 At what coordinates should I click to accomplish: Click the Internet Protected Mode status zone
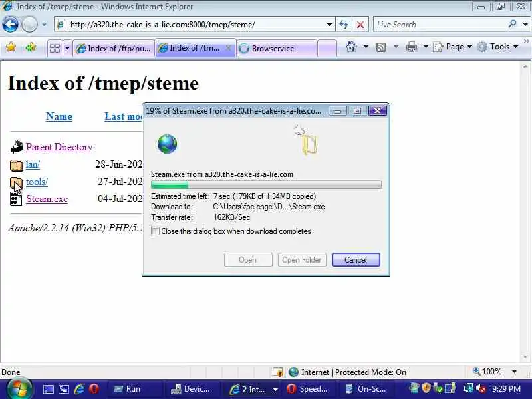(347, 372)
